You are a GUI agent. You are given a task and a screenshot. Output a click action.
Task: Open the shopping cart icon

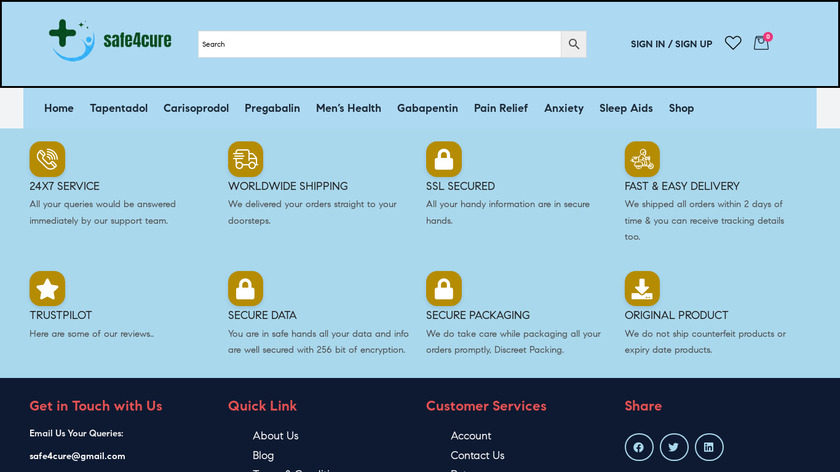pos(761,42)
